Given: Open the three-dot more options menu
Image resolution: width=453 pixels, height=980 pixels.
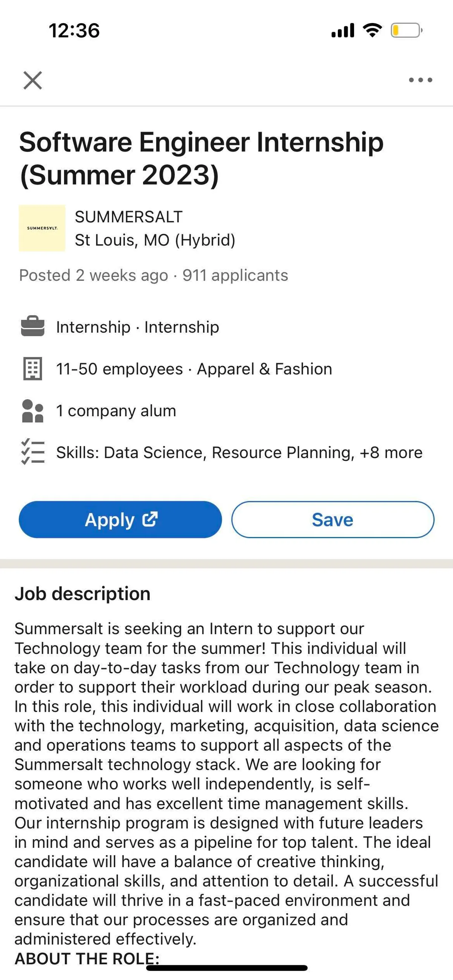Looking at the screenshot, I should click(x=420, y=80).
